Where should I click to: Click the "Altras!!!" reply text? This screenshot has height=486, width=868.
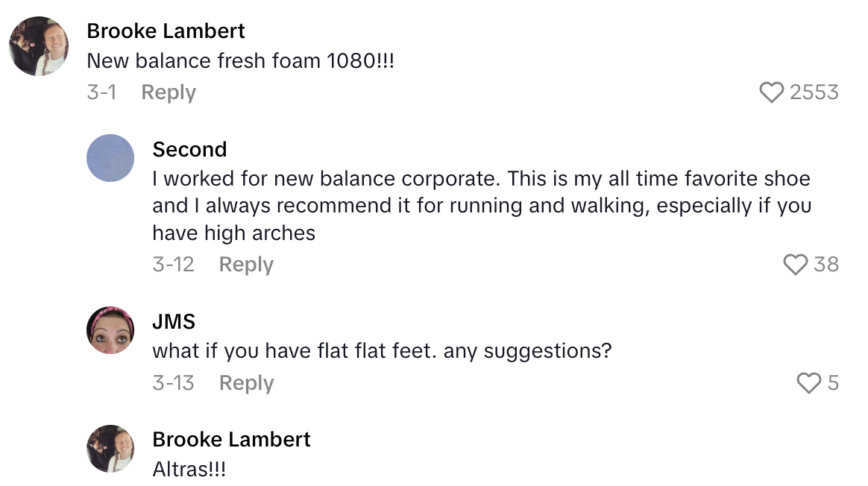pyautogui.click(x=189, y=470)
